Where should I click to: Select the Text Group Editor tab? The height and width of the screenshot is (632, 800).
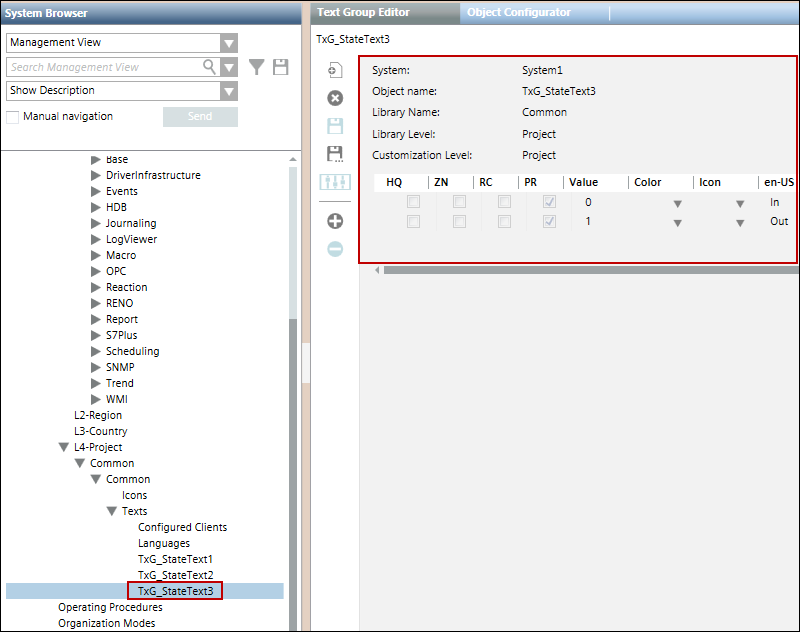(362, 12)
